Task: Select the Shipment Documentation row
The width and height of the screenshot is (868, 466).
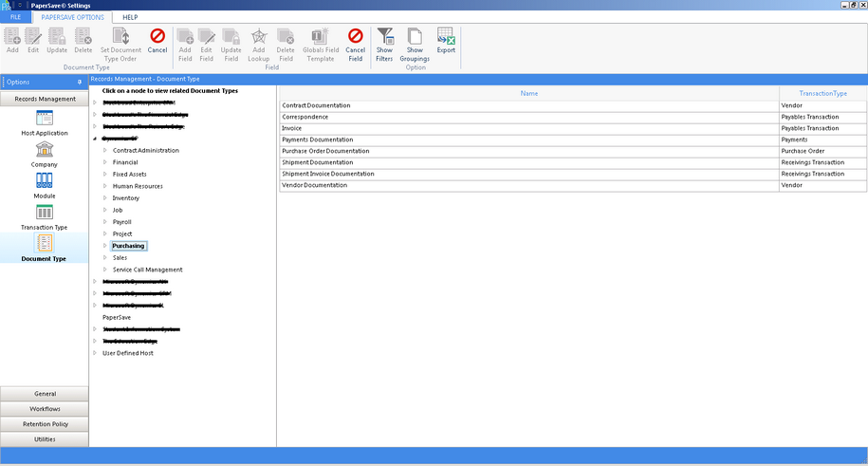Action: coord(573,162)
